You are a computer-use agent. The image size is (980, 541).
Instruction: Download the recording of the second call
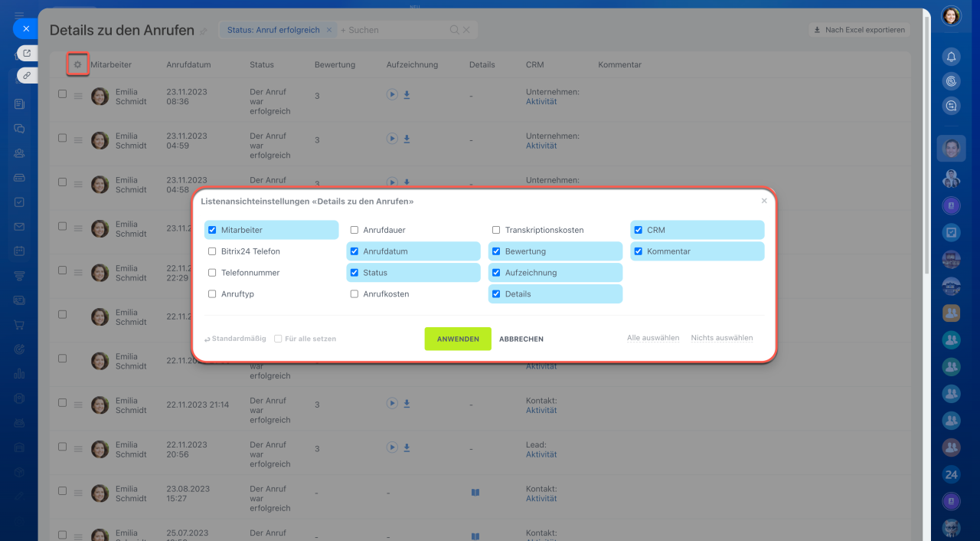click(x=407, y=139)
